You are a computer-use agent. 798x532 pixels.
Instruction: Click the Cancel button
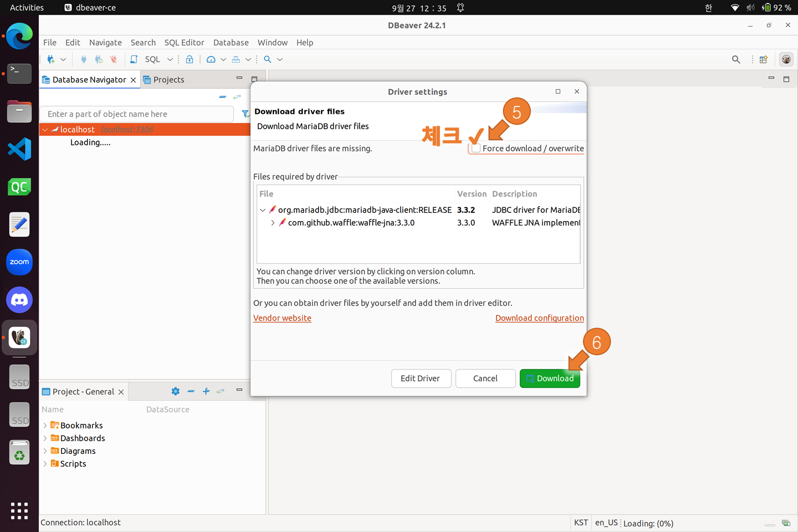point(485,378)
